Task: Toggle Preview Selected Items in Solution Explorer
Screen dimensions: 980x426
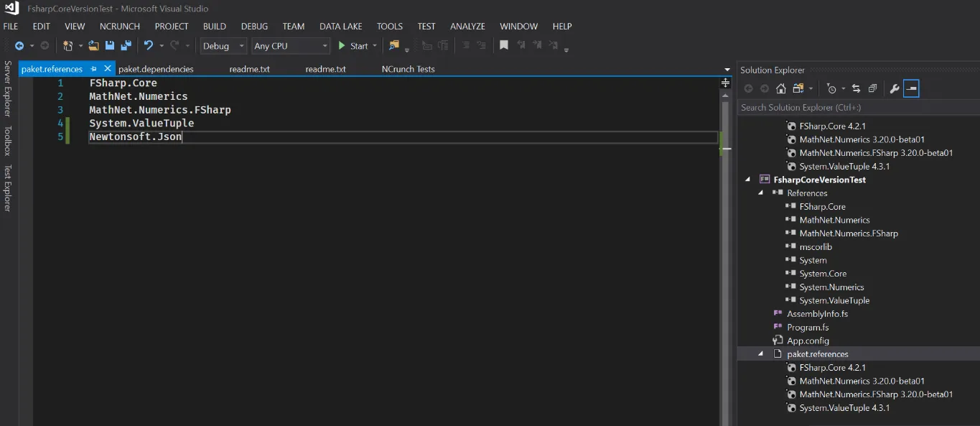Action: tap(911, 89)
